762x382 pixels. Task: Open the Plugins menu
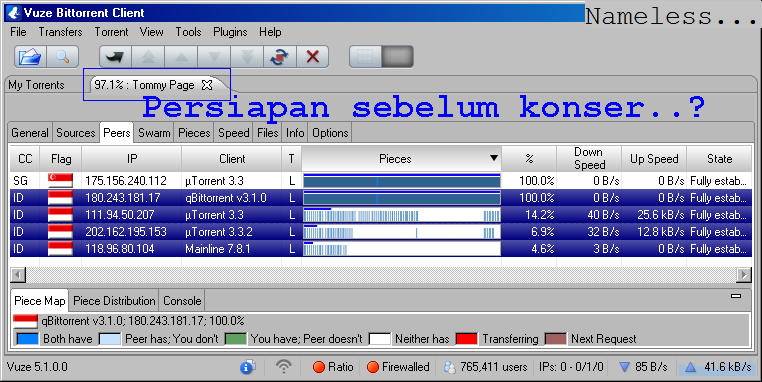pos(230,32)
